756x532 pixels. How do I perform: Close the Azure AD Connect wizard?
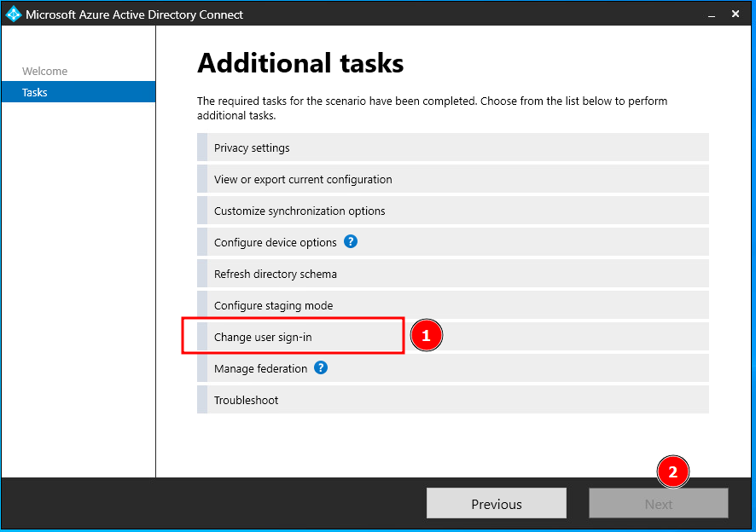[736, 14]
